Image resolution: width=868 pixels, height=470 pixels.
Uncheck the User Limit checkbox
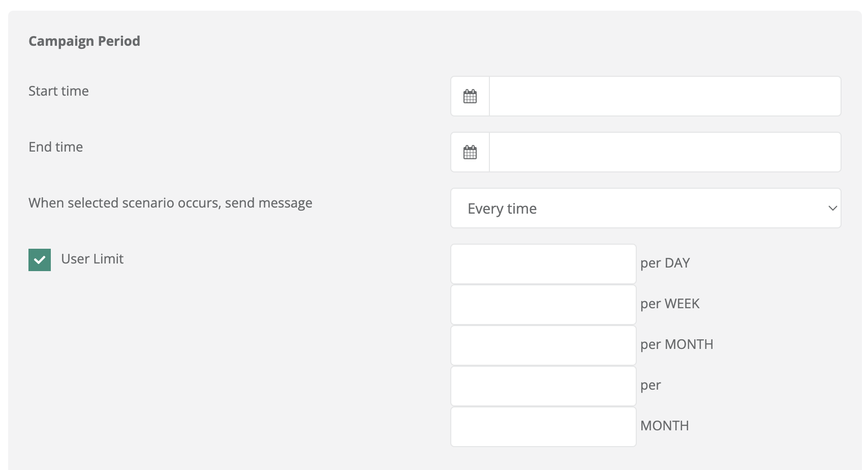40,260
